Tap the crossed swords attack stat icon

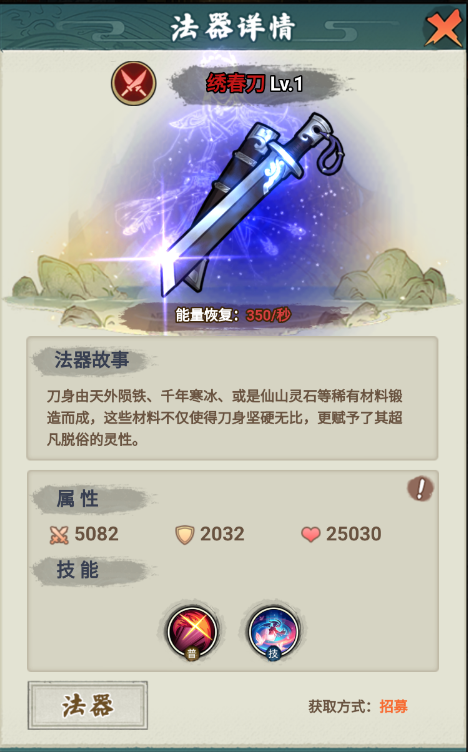59,535
